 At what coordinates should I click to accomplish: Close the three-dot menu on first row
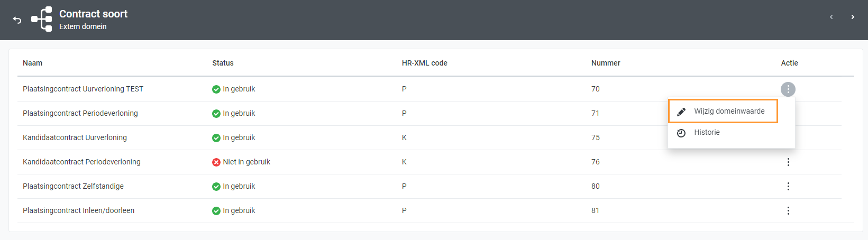point(788,89)
